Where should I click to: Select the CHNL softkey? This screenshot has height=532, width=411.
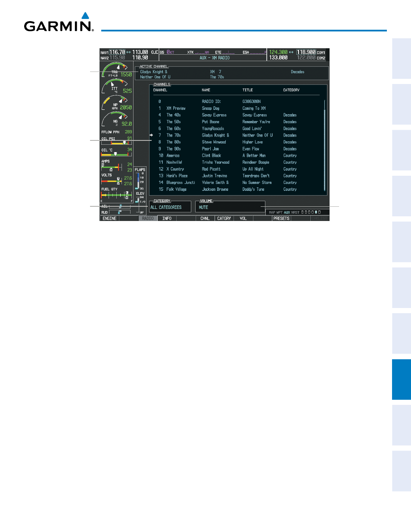[205, 218]
